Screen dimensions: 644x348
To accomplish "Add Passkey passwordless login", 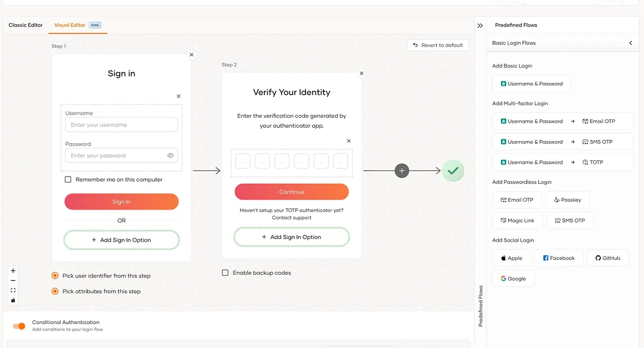I will point(567,200).
